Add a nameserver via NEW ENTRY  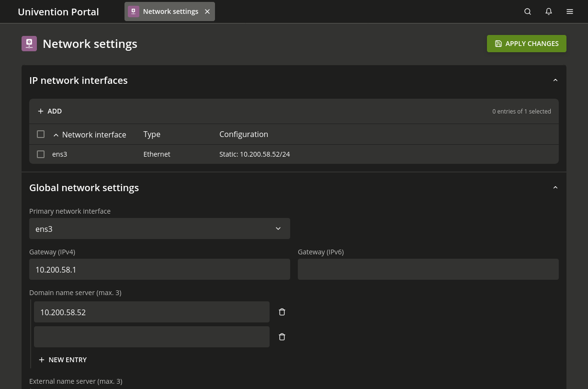pyautogui.click(x=63, y=359)
